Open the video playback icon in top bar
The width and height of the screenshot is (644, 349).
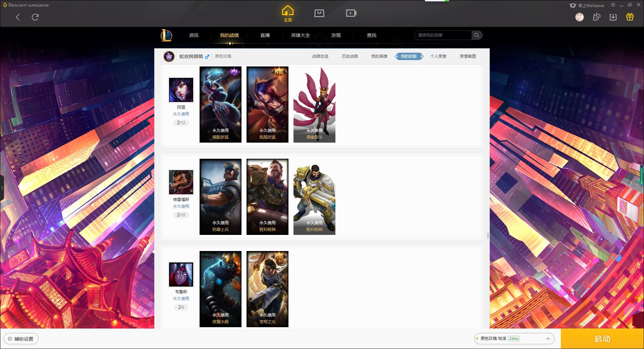[351, 13]
